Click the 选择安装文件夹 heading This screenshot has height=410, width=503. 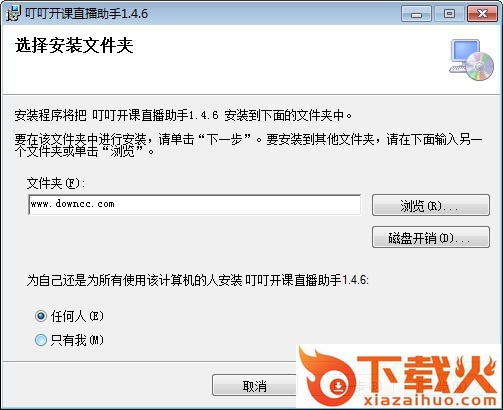tap(74, 46)
